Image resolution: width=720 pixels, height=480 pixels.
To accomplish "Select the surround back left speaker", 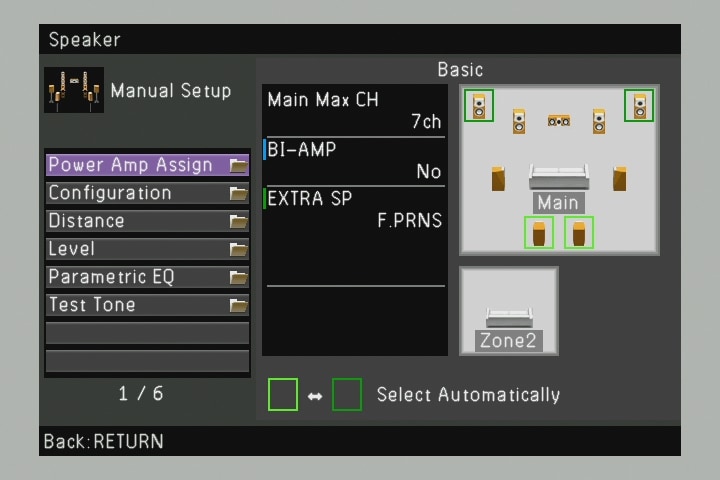I will coord(539,233).
